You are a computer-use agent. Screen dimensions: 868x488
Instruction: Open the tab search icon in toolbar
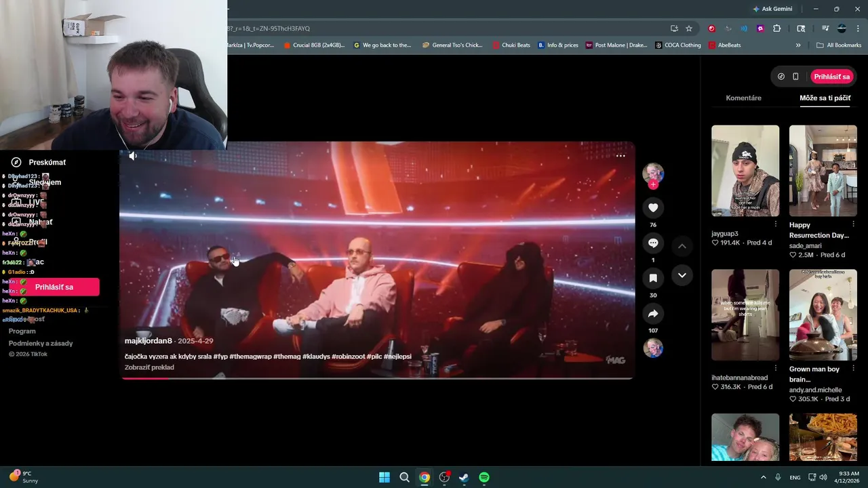pos(801,28)
